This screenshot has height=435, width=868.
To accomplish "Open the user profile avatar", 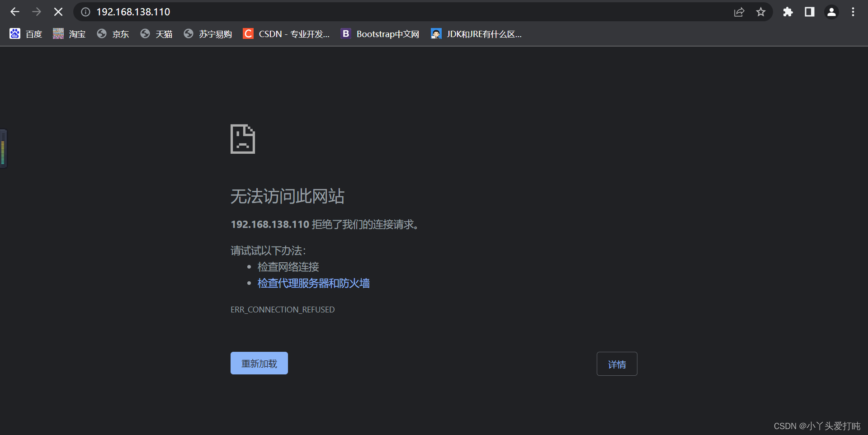I will [x=831, y=12].
